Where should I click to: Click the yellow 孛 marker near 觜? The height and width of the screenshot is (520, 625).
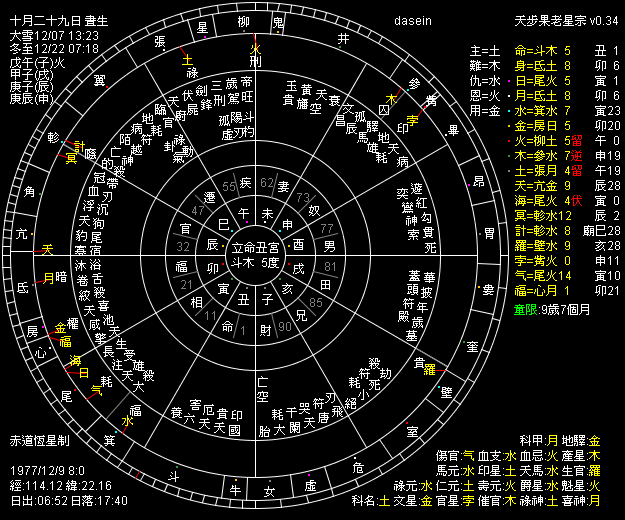point(412,119)
